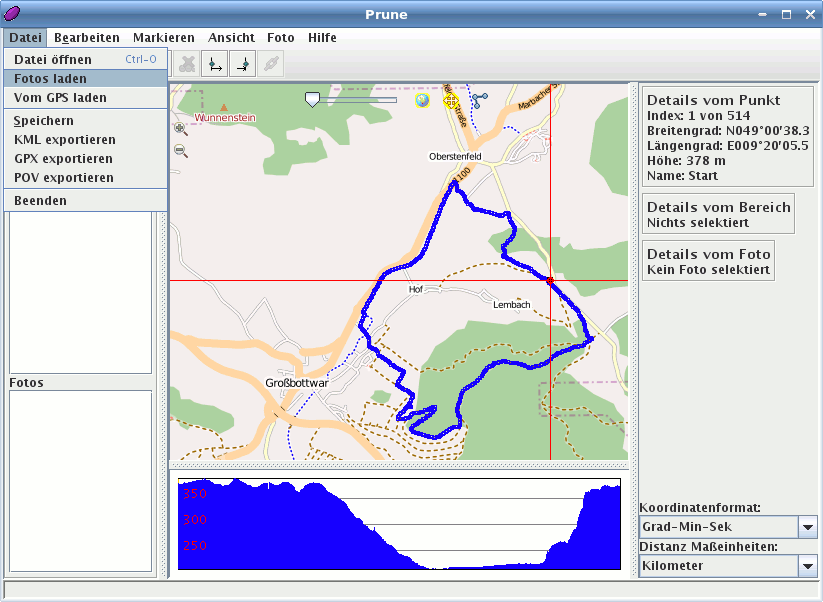Zoom in with the magnifier plus icon

(x=180, y=129)
